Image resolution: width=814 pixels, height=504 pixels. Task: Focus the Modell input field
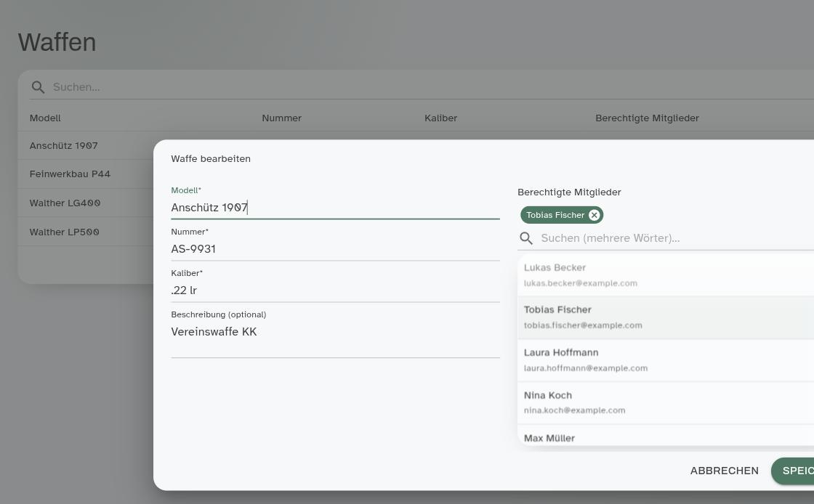(x=335, y=208)
